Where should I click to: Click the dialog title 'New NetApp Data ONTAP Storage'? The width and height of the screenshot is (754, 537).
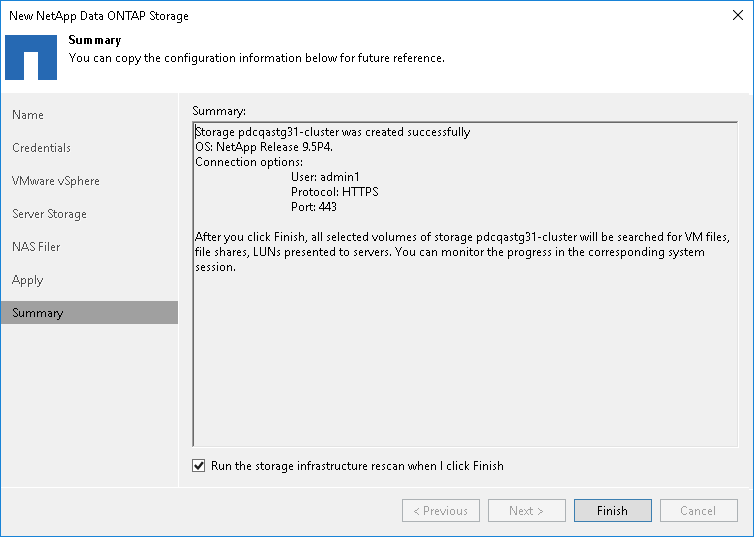tap(99, 16)
